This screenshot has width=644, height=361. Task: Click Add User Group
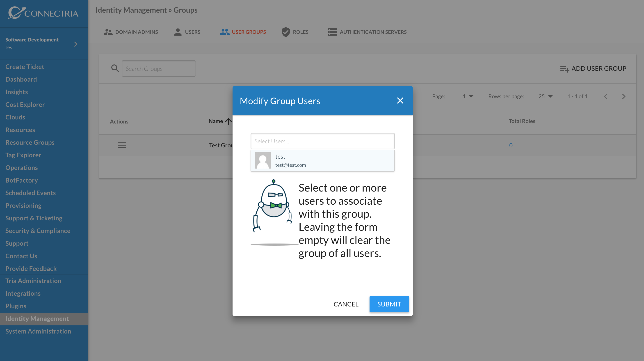click(593, 69)
